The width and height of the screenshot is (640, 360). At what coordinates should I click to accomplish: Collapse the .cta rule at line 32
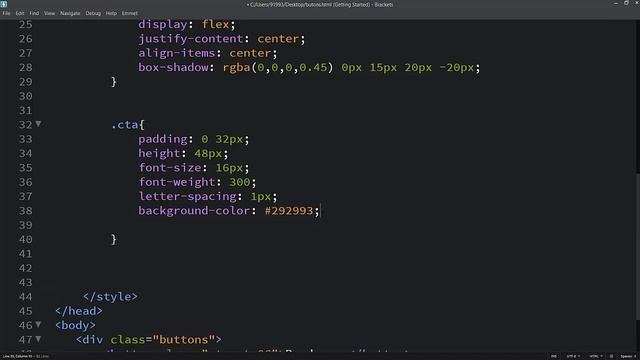(38, 123)
